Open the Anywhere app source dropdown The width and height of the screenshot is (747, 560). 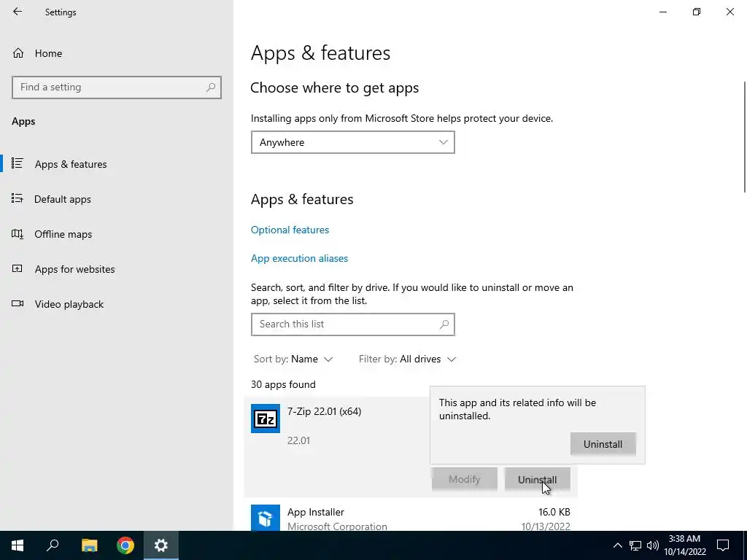(352, 142)
